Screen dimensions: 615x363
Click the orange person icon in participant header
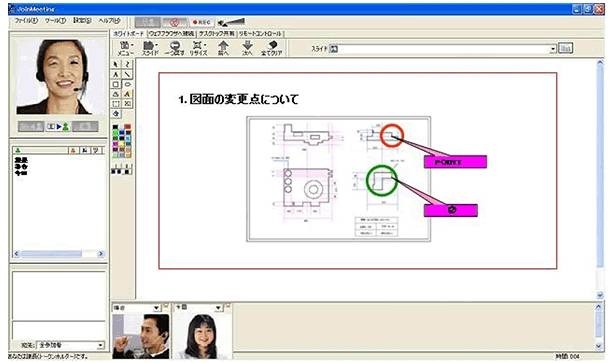[x=73, y=150]
